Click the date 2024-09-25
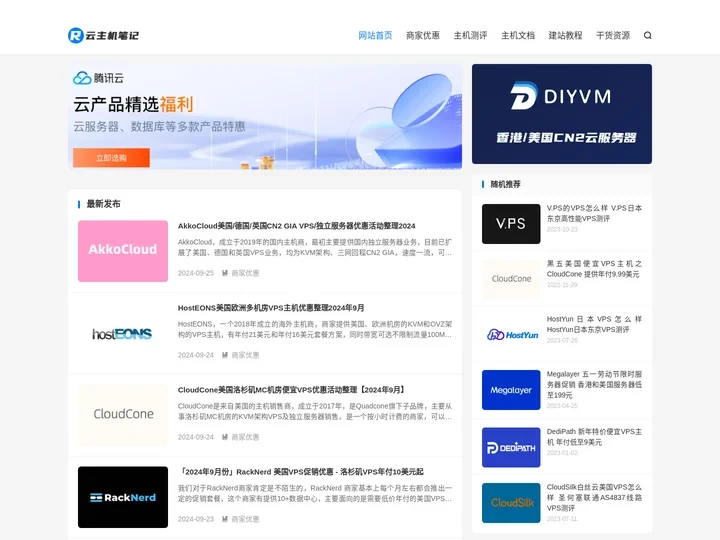The image size is (720, 540). pos(196,273)
